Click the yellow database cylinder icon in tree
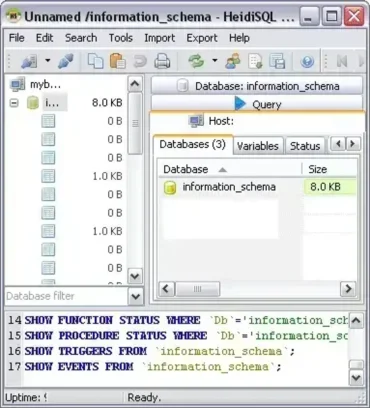370x408 pixels. [33, 103]
